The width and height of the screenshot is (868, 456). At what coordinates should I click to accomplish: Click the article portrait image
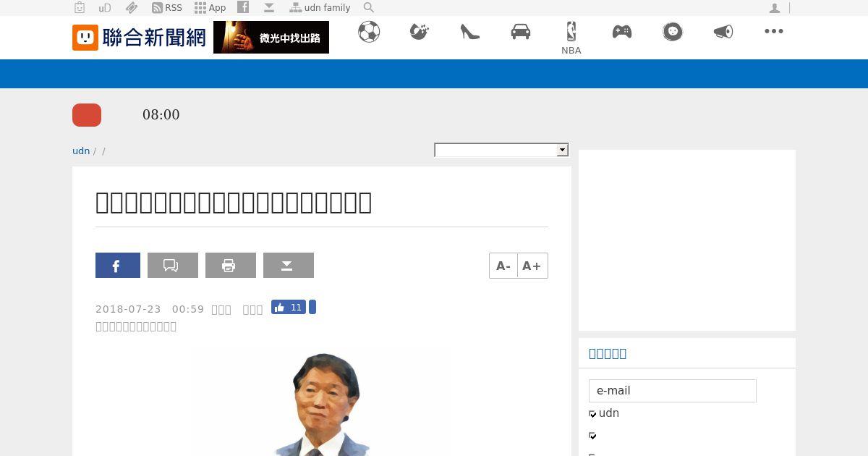point(322,404)
